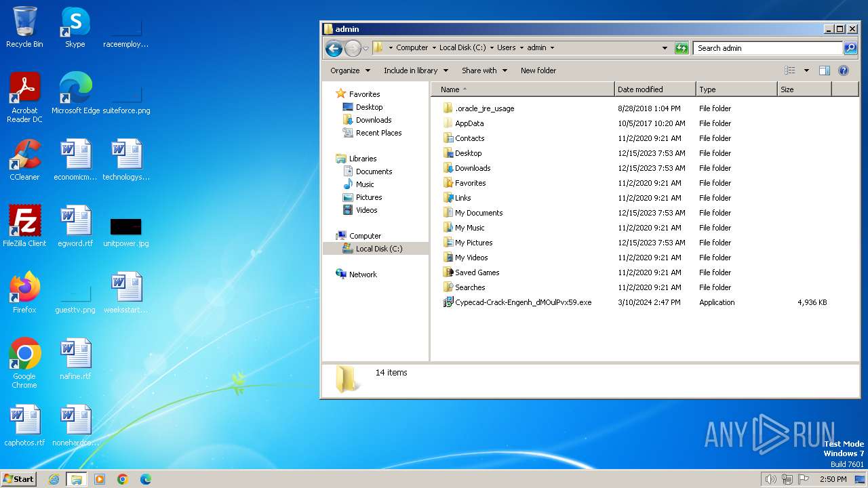Open recent pages dropdown arrow
The height and width of the screenshot is (488, 868).
(366, 48)
